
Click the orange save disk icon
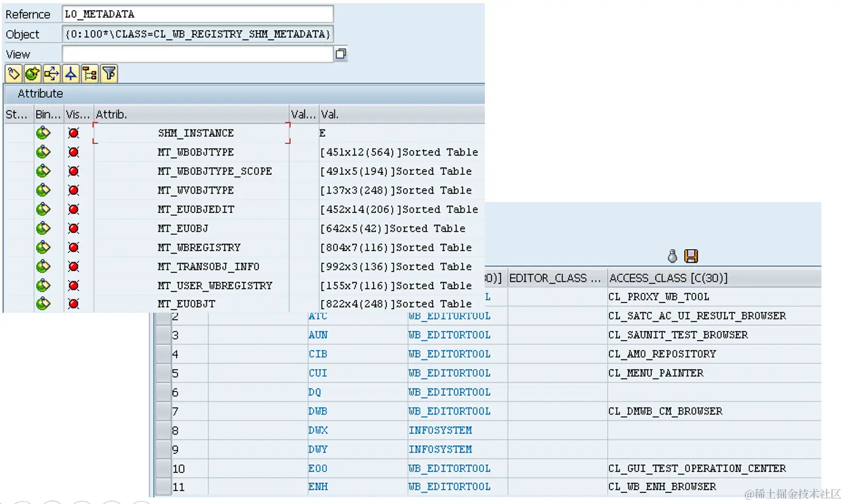pos(691,257)
